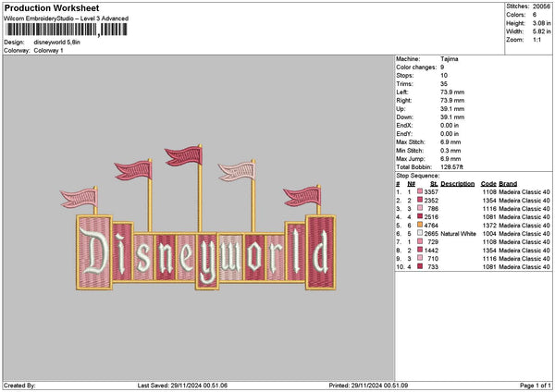Click the dark red swatch in stop row 10
This screenshot has width=555, height=392.
(x=420, y=266)
